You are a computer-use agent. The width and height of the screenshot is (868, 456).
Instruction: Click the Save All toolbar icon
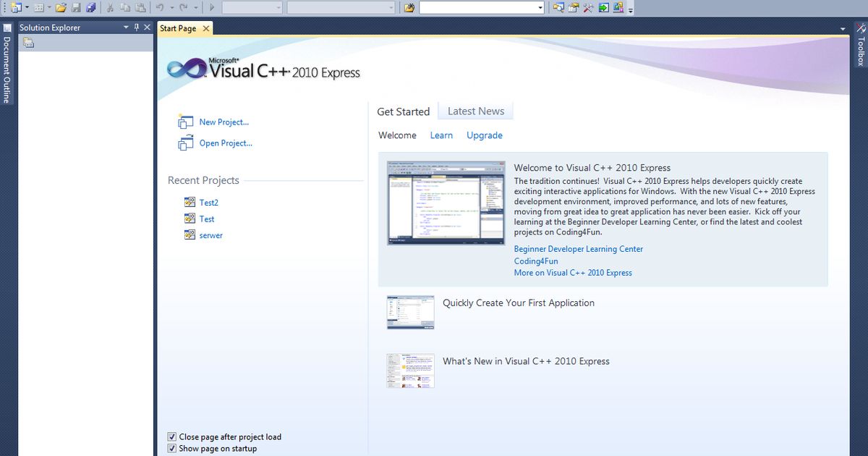[91, 7]
